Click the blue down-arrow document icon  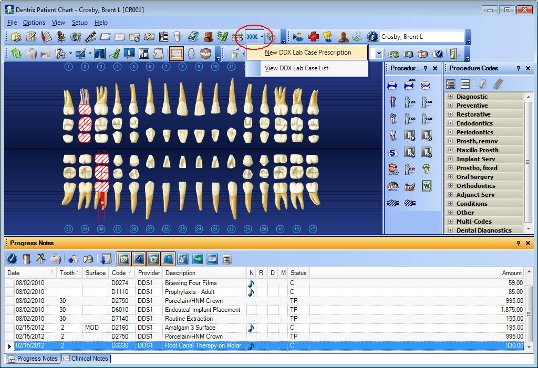tap(106, 259)
